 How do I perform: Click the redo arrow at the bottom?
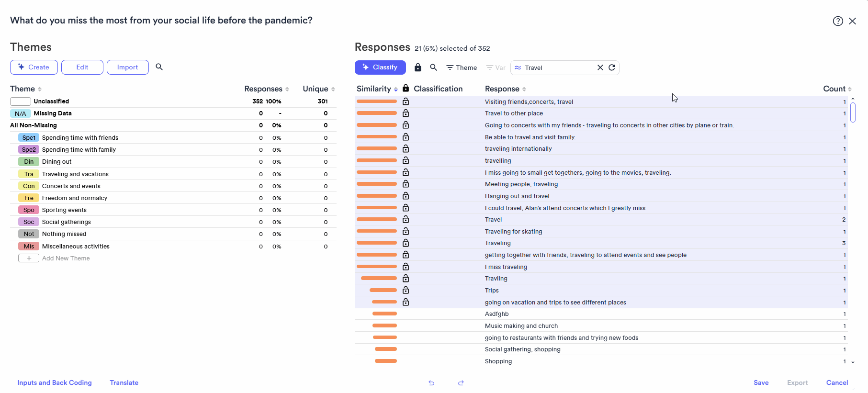point(461,383)
